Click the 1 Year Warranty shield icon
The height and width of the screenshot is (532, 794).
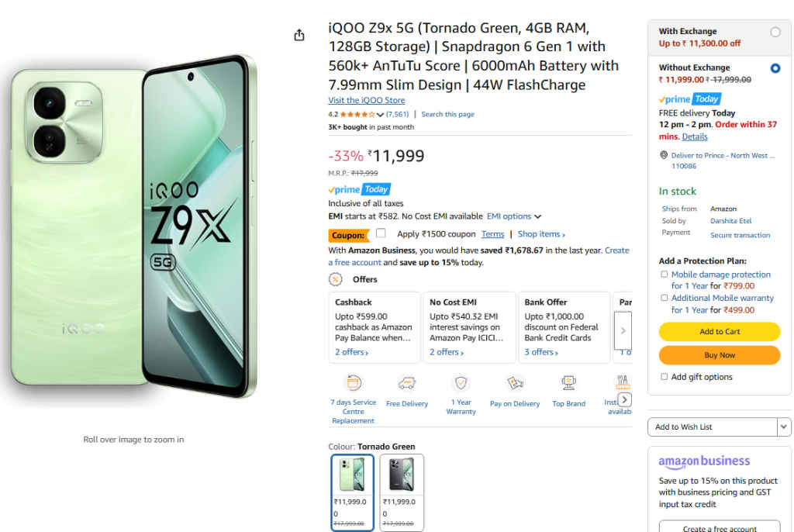[461, 382]
